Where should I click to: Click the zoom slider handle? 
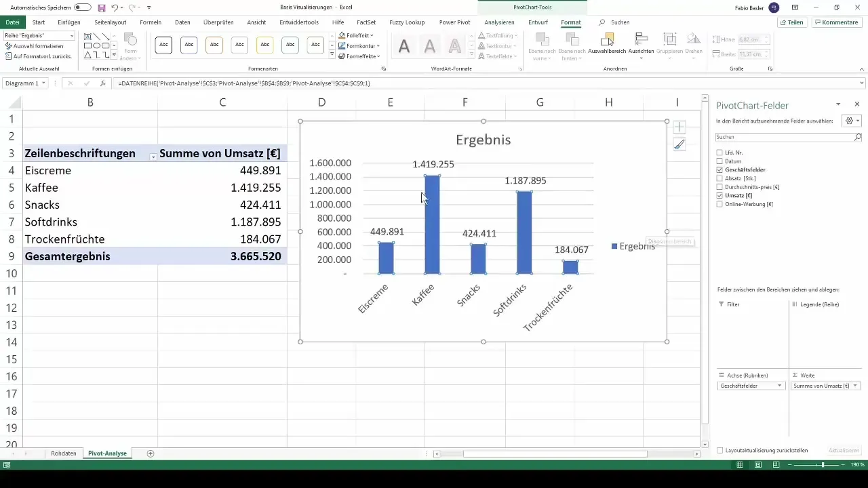(x=823, y=465)
